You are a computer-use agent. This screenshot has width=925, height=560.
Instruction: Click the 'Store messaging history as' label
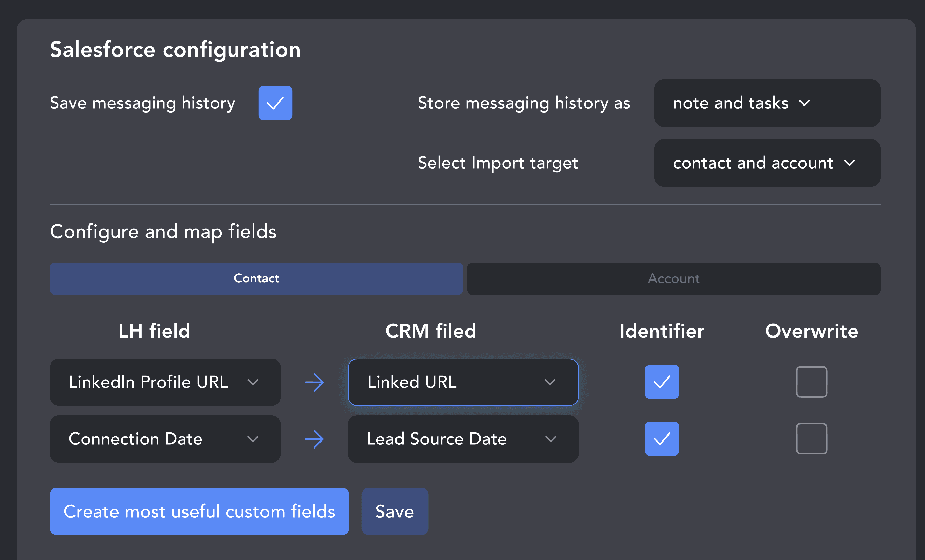point(524,103)
